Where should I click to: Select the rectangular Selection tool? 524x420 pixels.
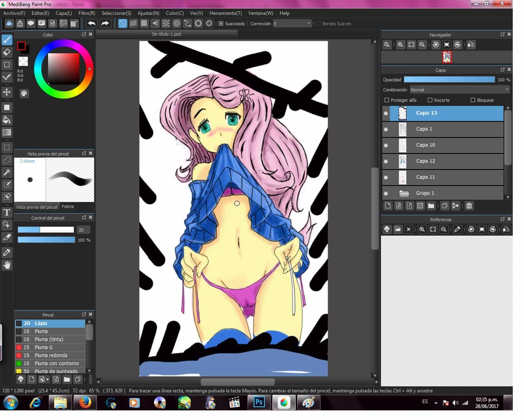(7, 147)
